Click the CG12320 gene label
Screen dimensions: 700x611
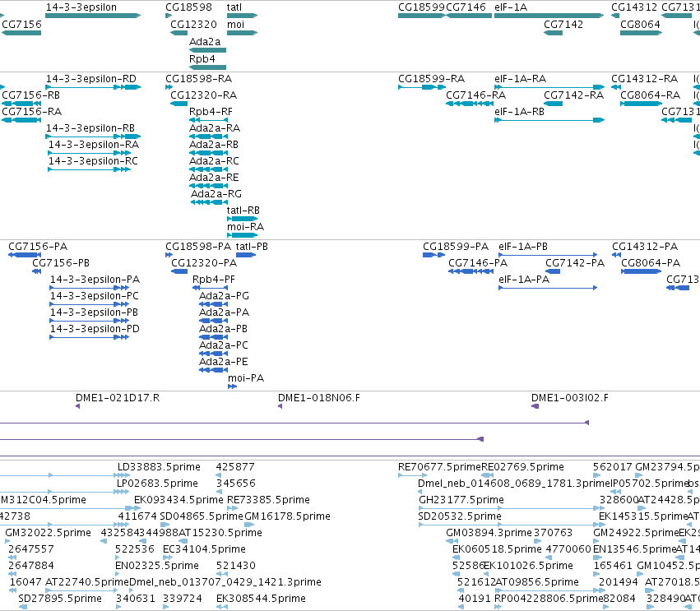[x=194, y=24]
